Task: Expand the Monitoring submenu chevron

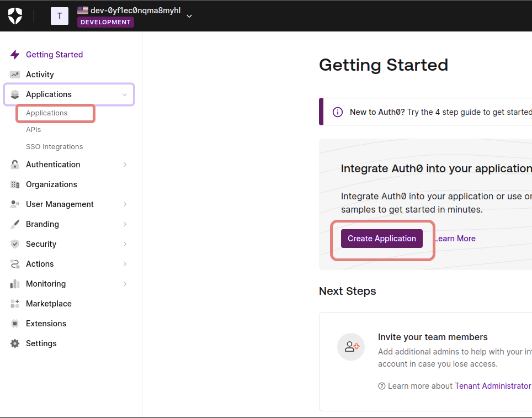Action: click(x=125, y=284)
